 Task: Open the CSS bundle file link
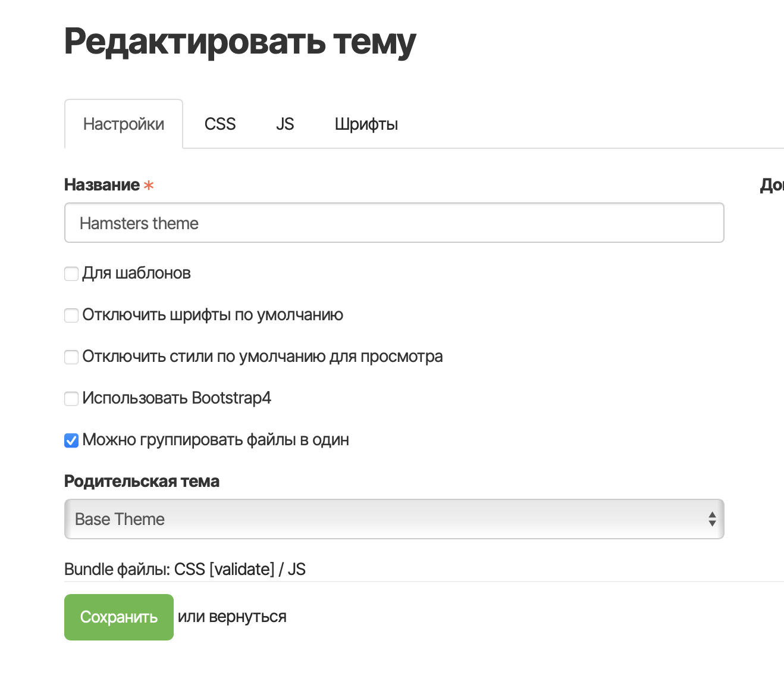coord(190,570)
